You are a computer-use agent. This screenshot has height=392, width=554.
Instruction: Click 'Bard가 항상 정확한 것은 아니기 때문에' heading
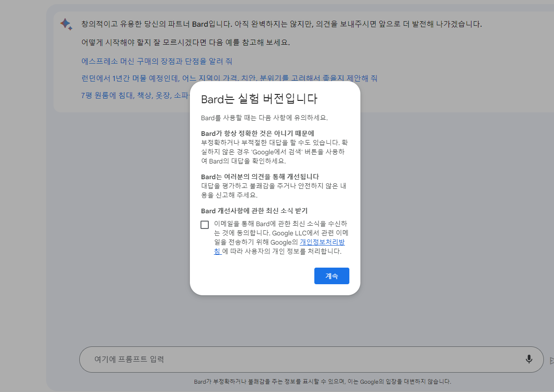tap(258, 133)
